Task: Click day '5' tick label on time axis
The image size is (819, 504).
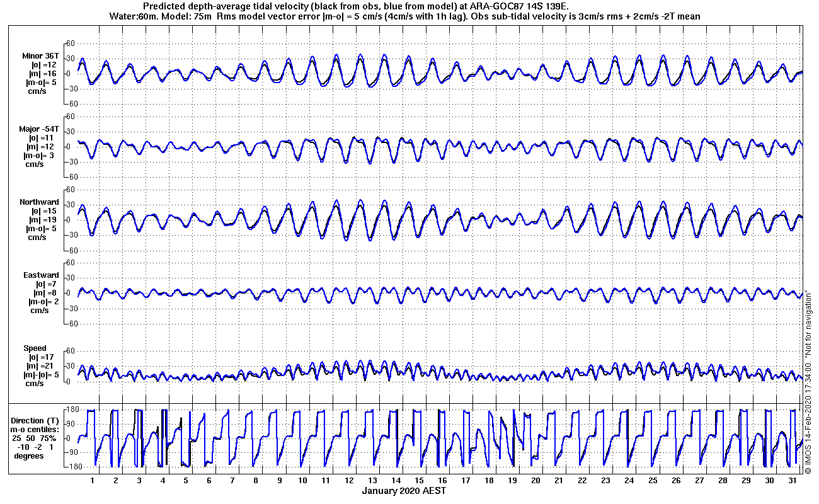Action: tap(186, 481)
